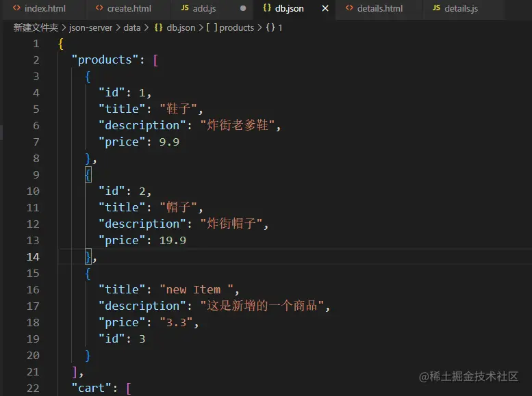Click the "id": 2 entry on line 10
Image resolution: width=532 pixels, height=396 pixels.
click(122, 192)
